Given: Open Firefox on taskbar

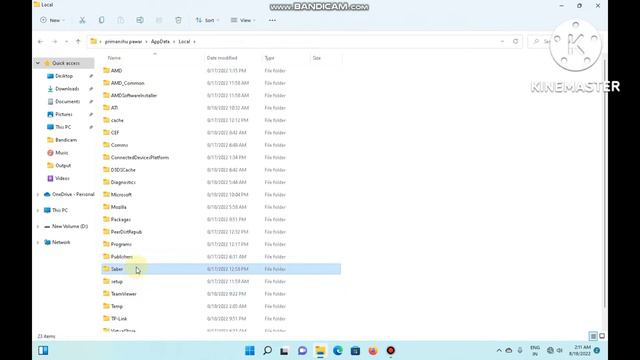Looking at the screenshot, I should coord(373,351).
